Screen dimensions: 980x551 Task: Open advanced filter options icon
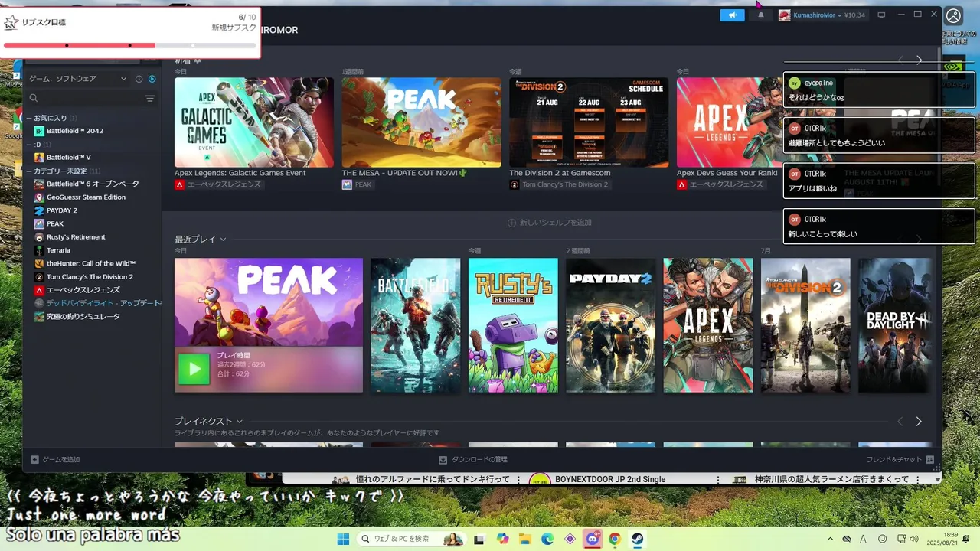[x=150, y=98]
